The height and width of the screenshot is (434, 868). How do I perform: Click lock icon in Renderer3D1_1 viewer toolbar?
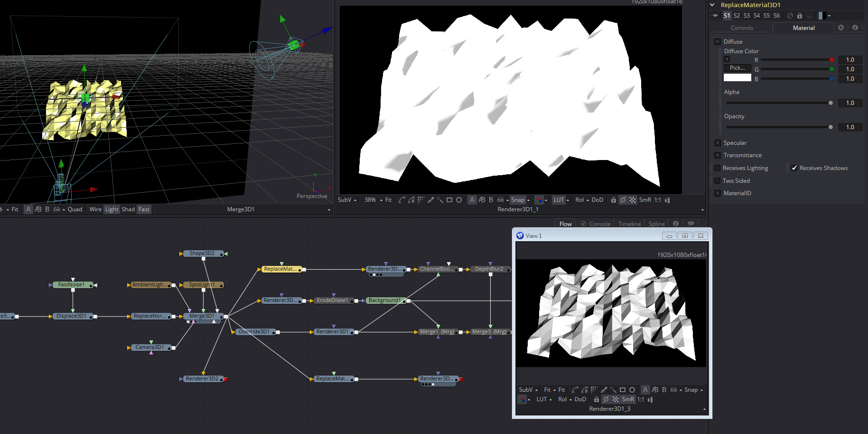coord(614,200)
